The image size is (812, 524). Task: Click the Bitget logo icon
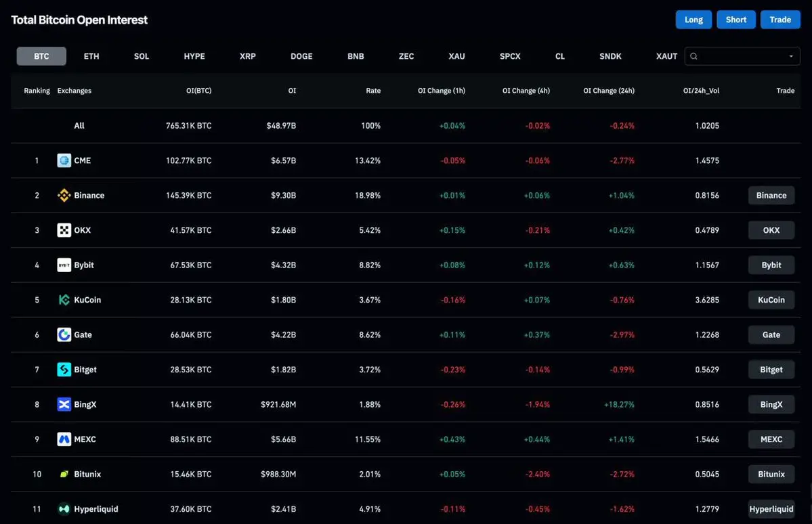click(x=64, y=370)
